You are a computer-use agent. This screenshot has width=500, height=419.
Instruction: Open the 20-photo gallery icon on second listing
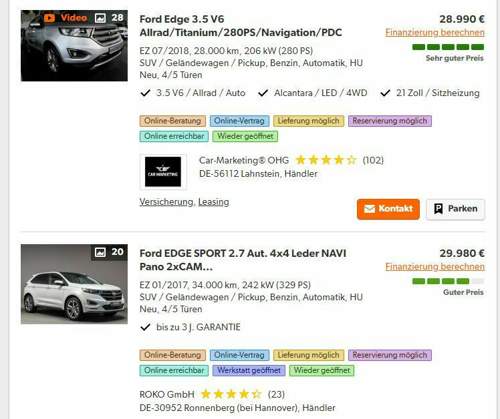(x=100, y=252)
